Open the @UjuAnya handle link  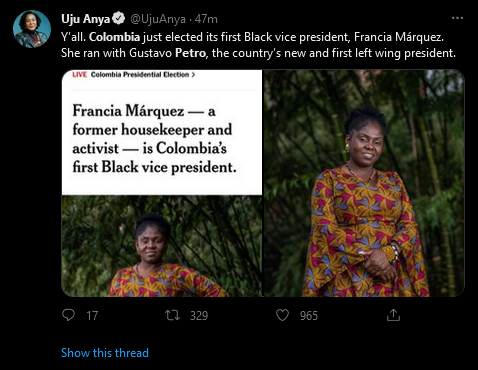click(x=158, y=19)
